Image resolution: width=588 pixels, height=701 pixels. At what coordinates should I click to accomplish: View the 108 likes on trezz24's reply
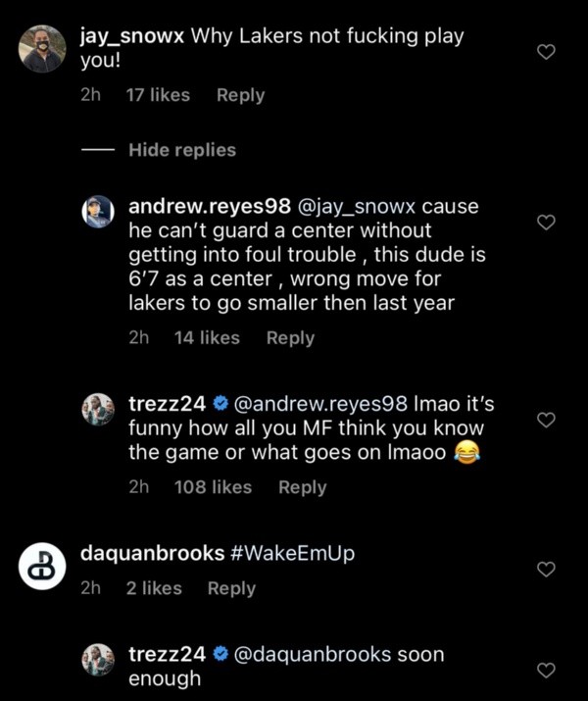tap(213, 487)
